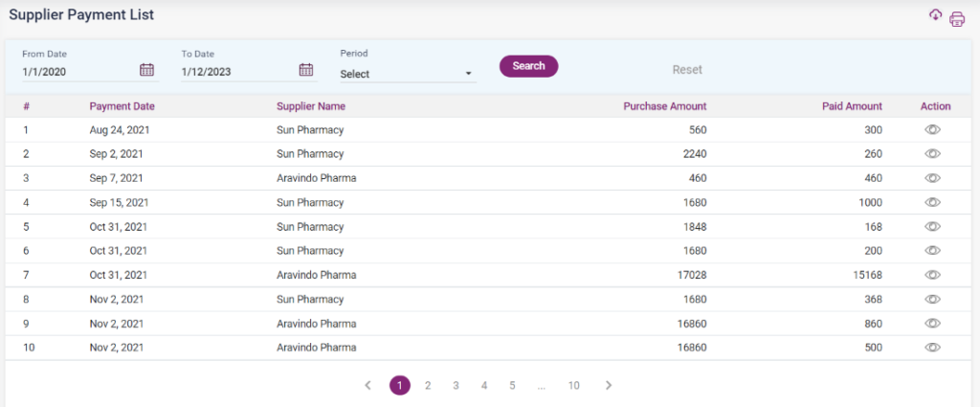The width and height of the screenshot is (980, 407).
Task: Go to next page arrow
Action: click(x=609, y=385)
